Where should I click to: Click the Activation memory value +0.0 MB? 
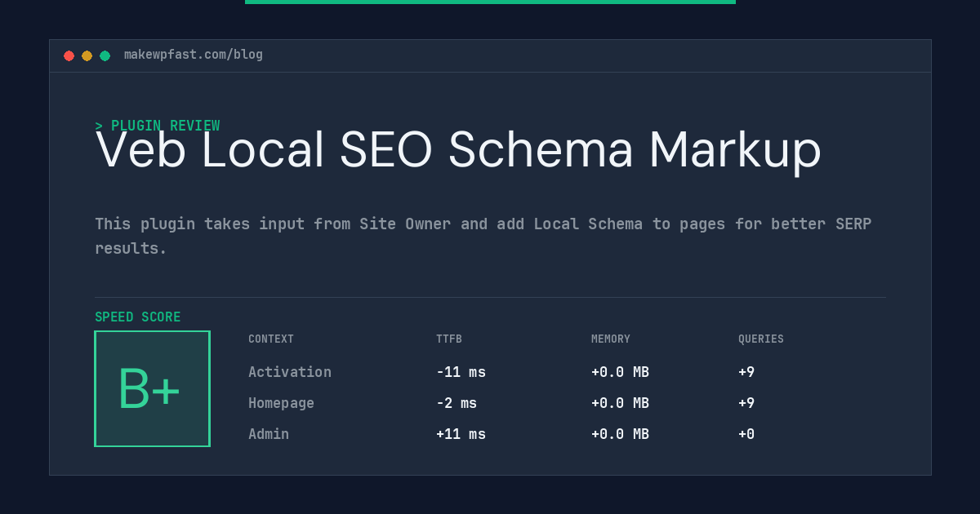(620, 372)
